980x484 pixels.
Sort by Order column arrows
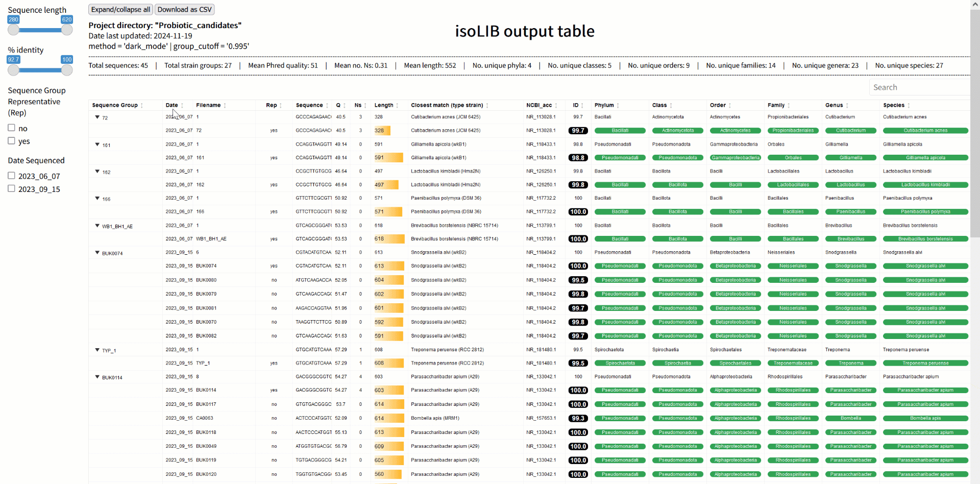(729, 106)
